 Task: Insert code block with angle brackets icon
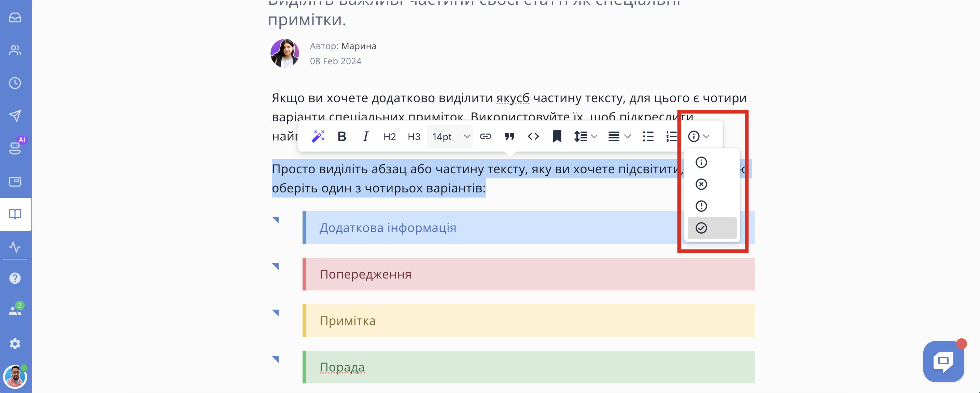click(x=533, y=136)
